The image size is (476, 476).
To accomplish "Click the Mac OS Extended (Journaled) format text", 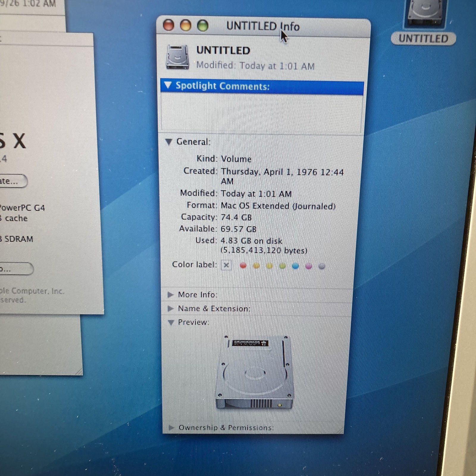I will tap(278, 206).
